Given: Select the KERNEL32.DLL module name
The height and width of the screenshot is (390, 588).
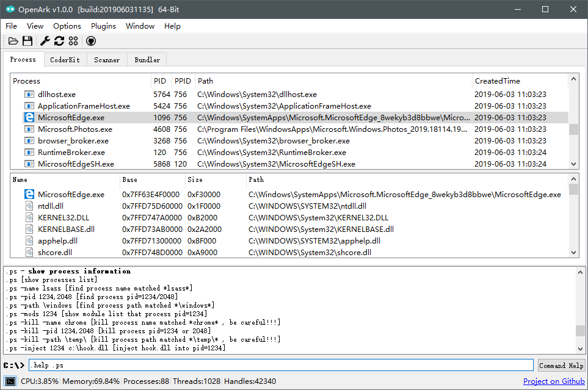Looking at the screenshot, I should pos(64,217).
